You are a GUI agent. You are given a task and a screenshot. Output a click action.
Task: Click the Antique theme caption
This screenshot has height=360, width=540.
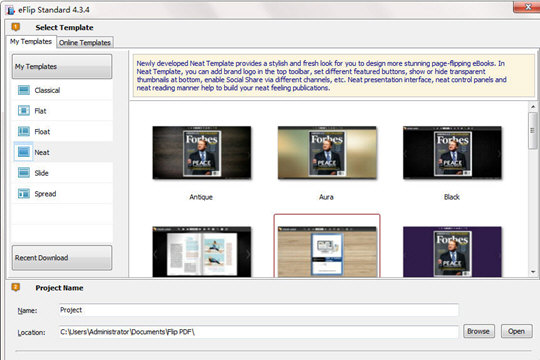pos(201,197)
